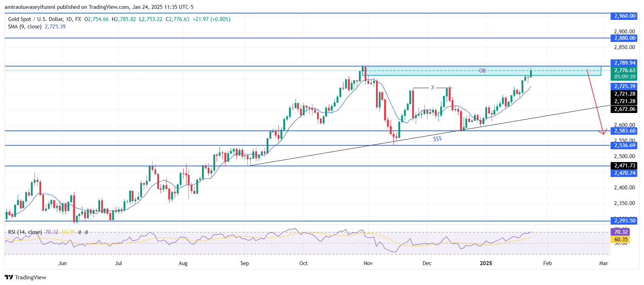Click the low price L2,753.22 value
Viewport: 644px width, 285px height.
coord(151,19)
